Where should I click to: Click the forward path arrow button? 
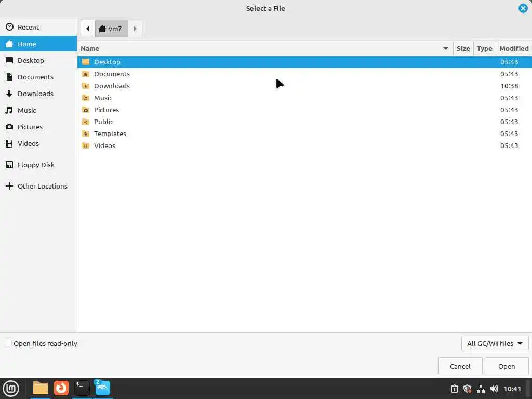point(135,29)
